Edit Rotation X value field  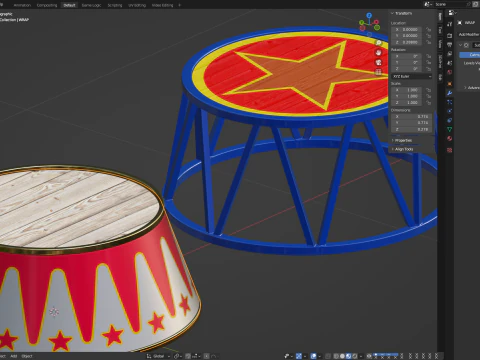(x=407, y=56)
